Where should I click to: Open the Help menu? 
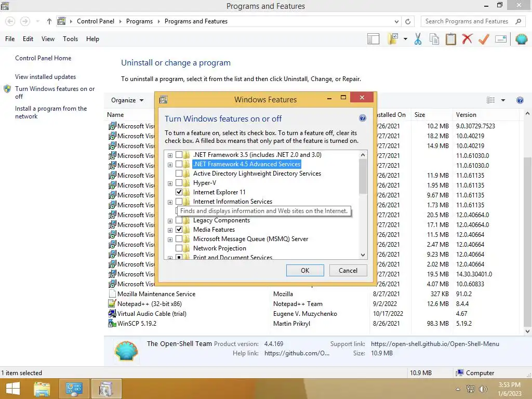92,39
